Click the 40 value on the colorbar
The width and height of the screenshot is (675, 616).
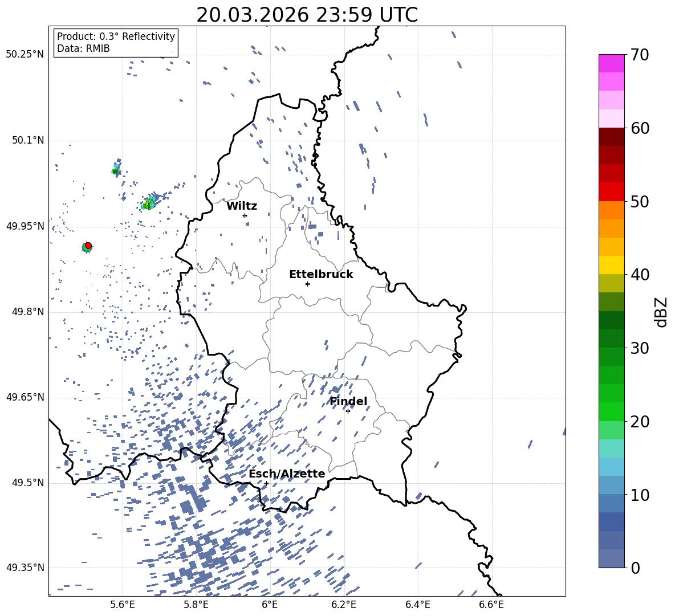pos(639,275)
